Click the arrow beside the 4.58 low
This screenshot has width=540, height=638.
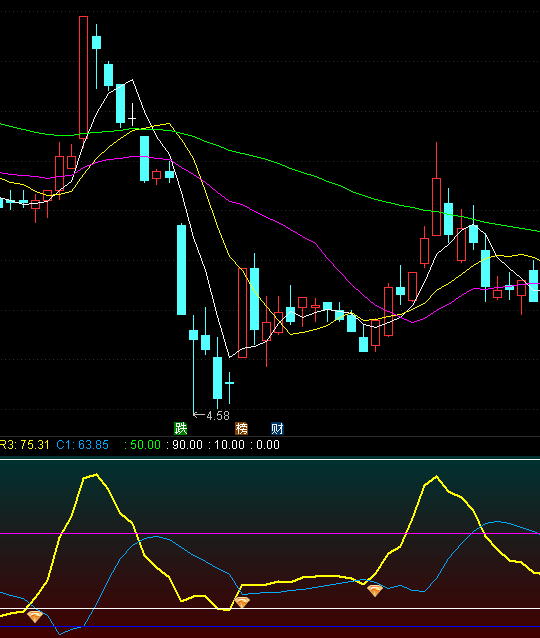point(199,415)
